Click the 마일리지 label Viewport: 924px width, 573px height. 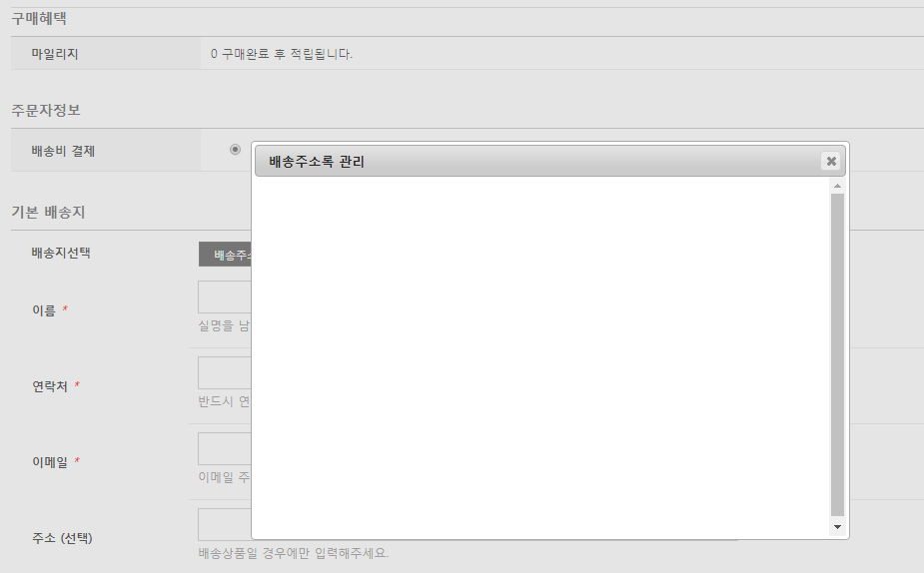(55, 54)
